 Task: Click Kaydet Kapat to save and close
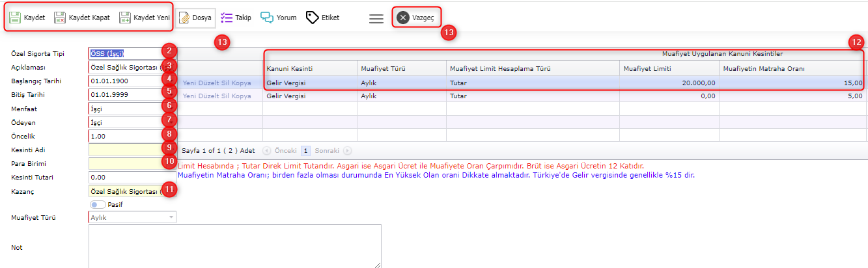tap(81, 18)
